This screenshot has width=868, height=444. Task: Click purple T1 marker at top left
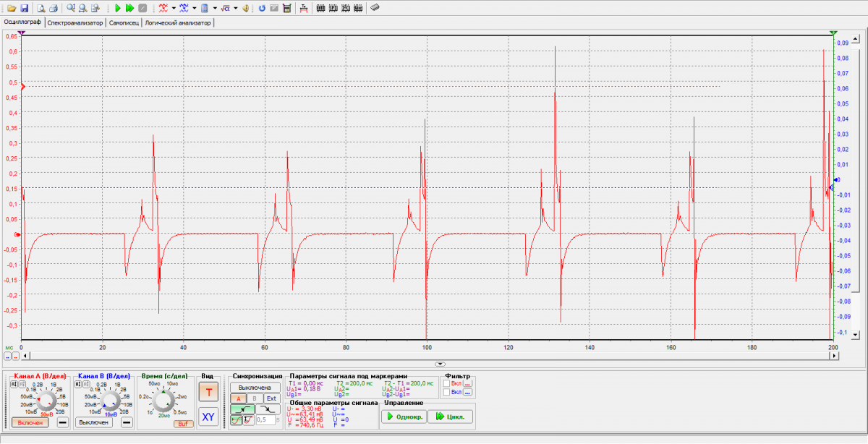click(x=22, y=33)
